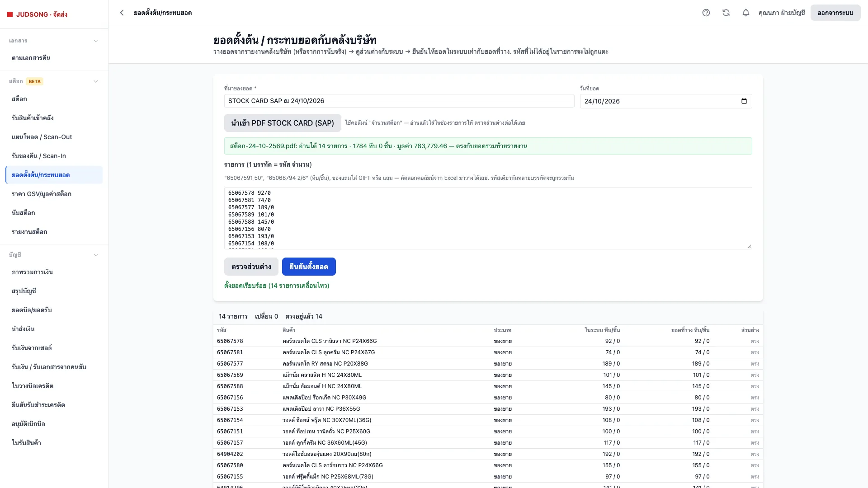Focus the ที่มาของยอด source input field
This screenshot has height=488, width=868.
[x=399, y=101]
